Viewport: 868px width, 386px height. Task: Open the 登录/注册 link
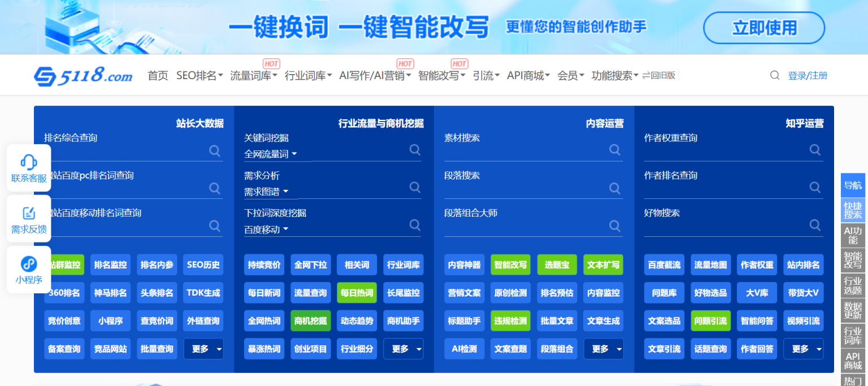[x=806, y=75]
